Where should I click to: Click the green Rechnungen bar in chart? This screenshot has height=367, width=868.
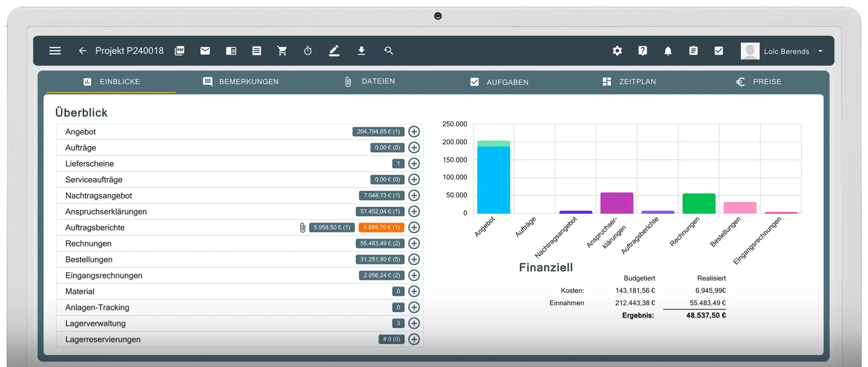coord(699,204)
